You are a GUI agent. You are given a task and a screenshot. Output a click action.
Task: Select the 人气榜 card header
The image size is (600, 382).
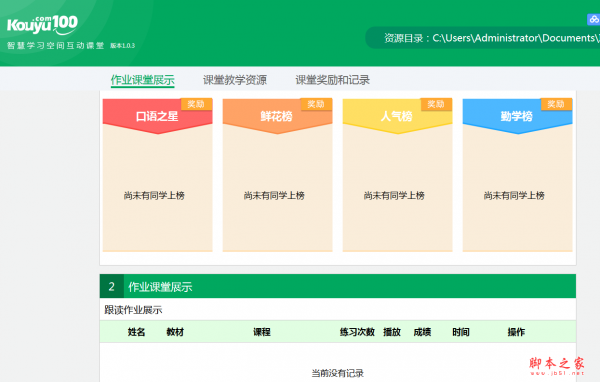tap(397, 116)
